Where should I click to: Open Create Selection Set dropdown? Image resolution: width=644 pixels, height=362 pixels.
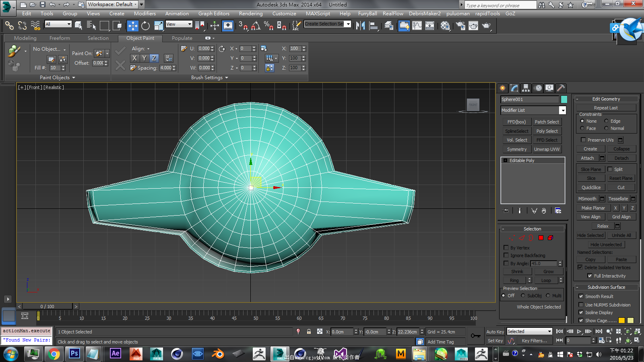(348, 24)
